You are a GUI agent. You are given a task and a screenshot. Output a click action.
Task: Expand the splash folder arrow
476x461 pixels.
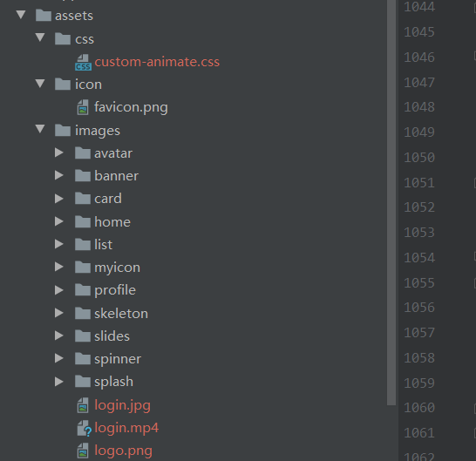pyautogui.click(x=59, y=382)
